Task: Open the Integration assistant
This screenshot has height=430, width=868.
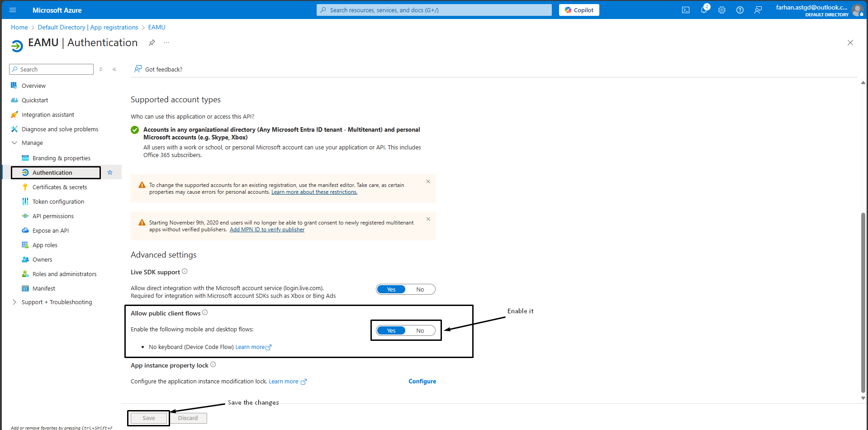Action: [47, 115]
